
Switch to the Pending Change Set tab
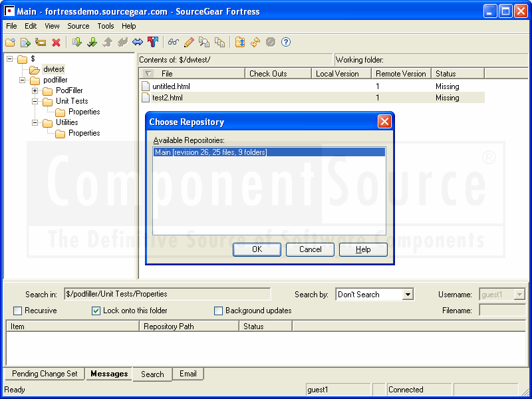[45, 374]
